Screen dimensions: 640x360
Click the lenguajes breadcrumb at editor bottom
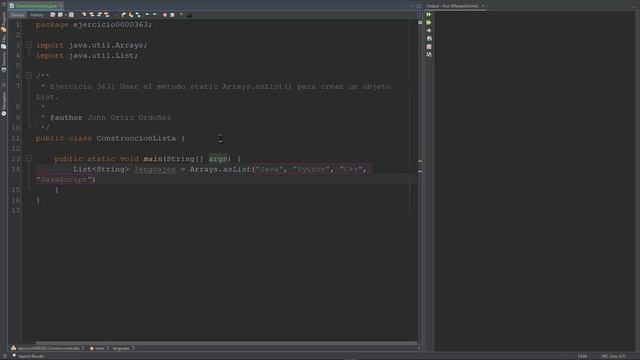tap(121, 348)
